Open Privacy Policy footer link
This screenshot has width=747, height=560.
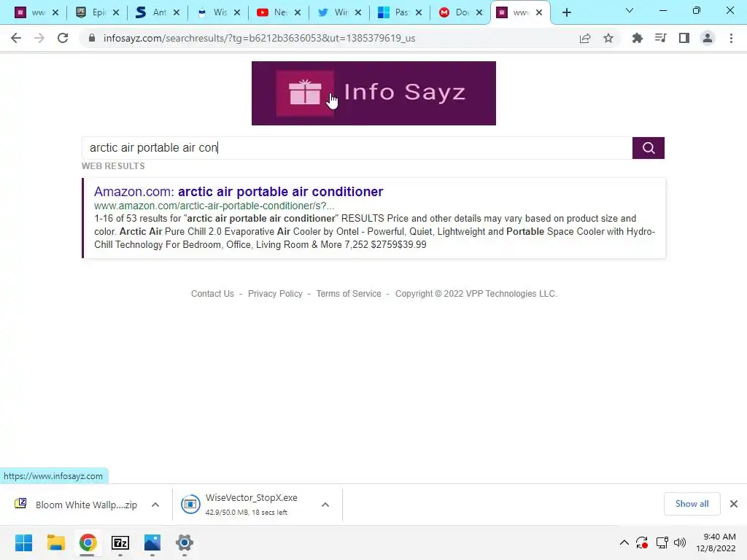[275, 294]
